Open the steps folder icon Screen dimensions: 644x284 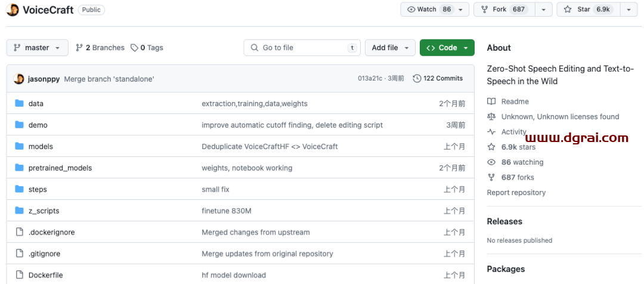(x=19, y=189)
